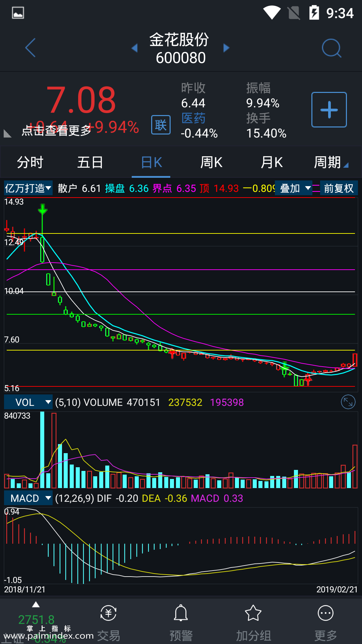The height and width of the screenshot is (644, 362).
Task: Tap the 加分组 star icon
Action: point(253,613)
